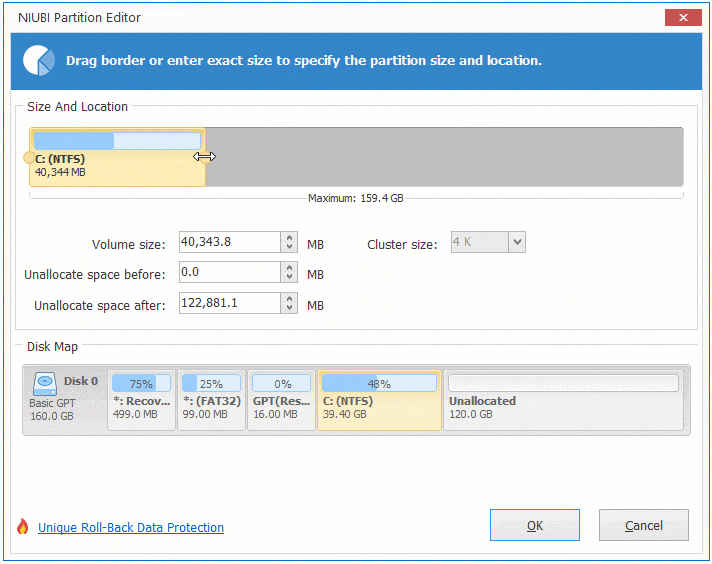The width and height of the screenshot is (712, 564).
Task: Select the Recovery 499.0 MB partition
Action: coord(141,400)
